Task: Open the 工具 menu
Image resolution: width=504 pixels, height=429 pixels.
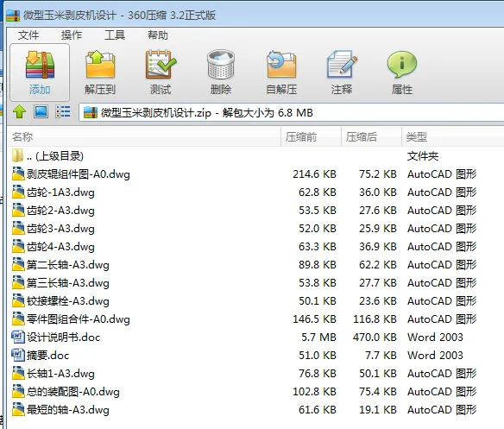Action: coord(115,35)
